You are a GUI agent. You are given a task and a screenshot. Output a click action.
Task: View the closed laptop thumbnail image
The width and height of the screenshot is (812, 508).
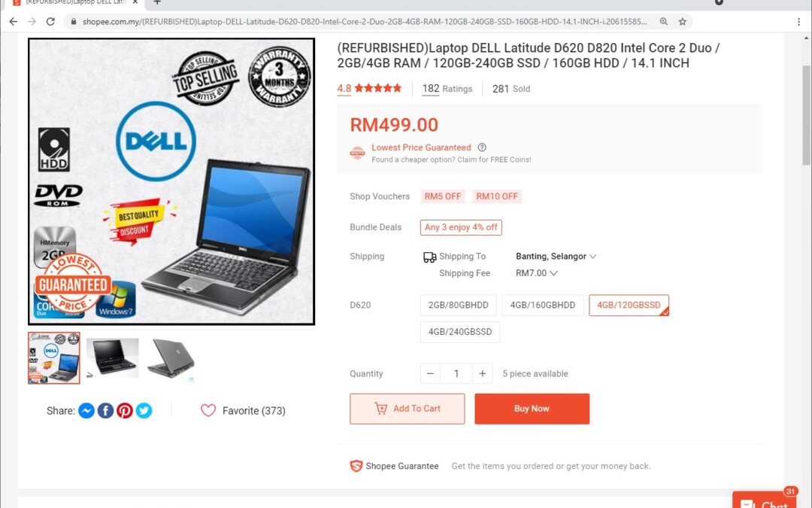[171, 358]
